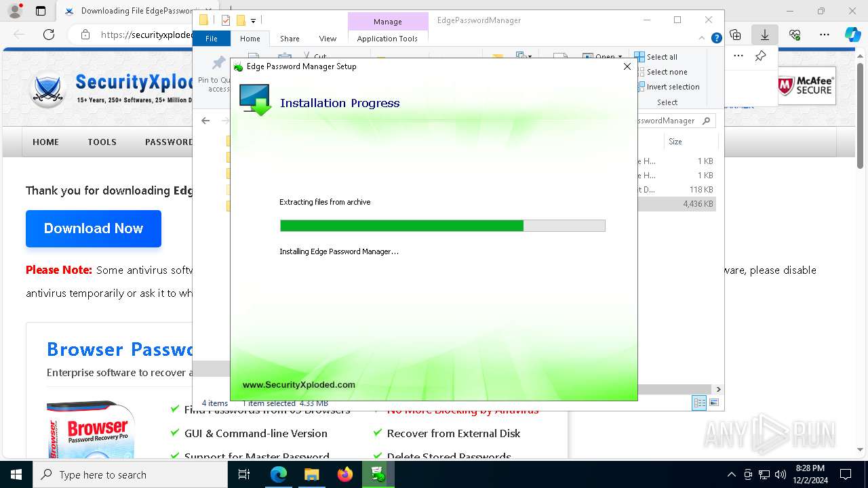Click New folder icon in Explorer quick access toolbar

pos(240,20)
